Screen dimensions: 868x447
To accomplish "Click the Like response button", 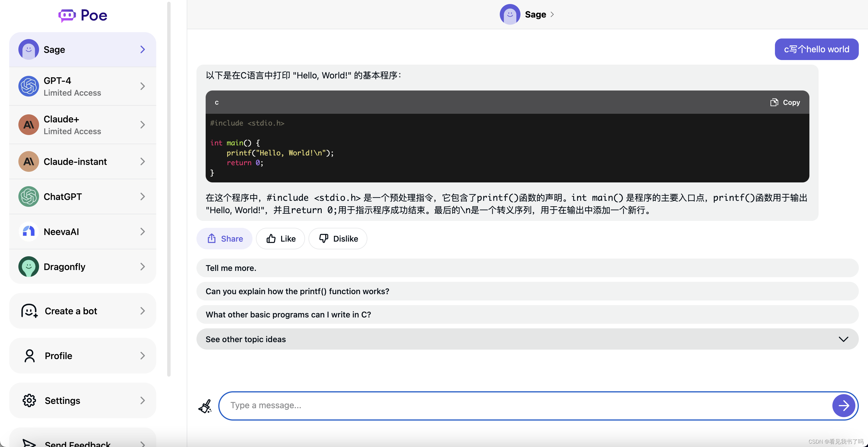I will pyautogui.click(x=280, y=238).
